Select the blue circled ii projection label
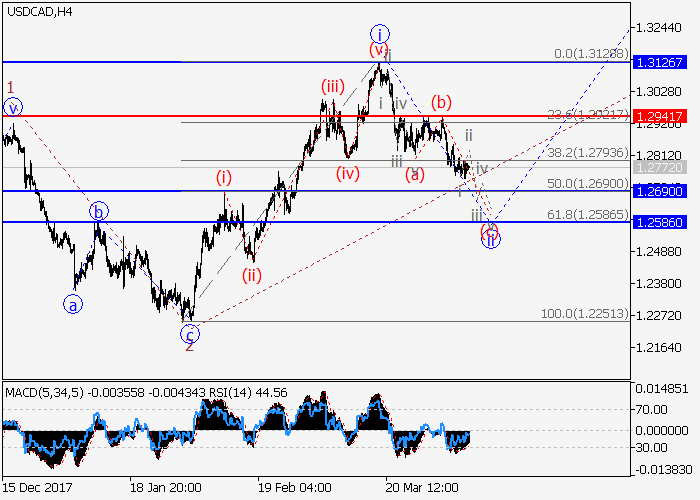 tap(491, 238)
